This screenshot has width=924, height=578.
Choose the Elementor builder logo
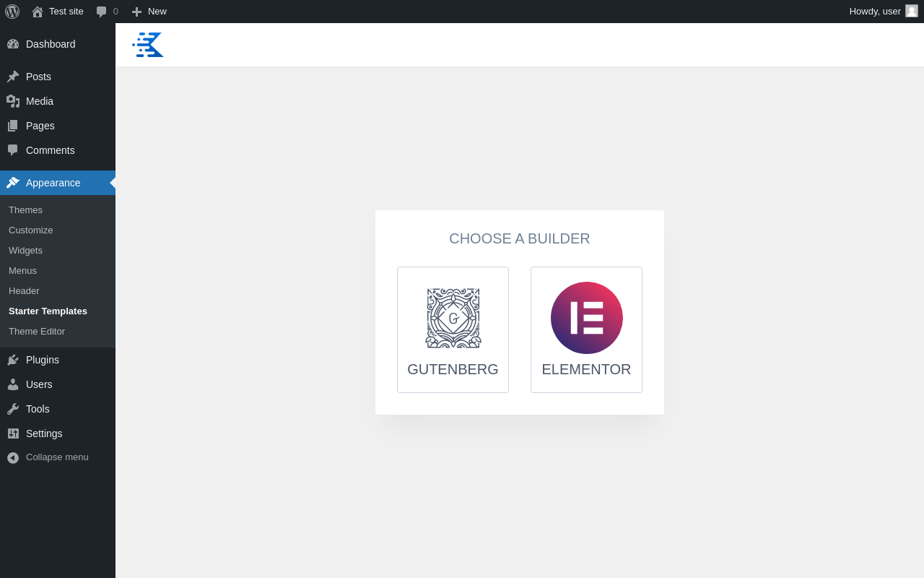click(x=587, y=318)
